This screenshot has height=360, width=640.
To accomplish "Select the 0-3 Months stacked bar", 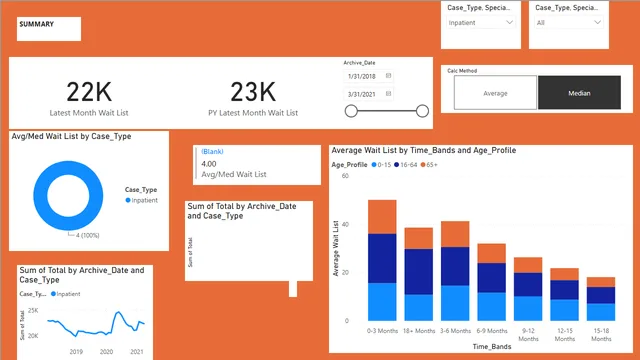I will pos(382,260).
